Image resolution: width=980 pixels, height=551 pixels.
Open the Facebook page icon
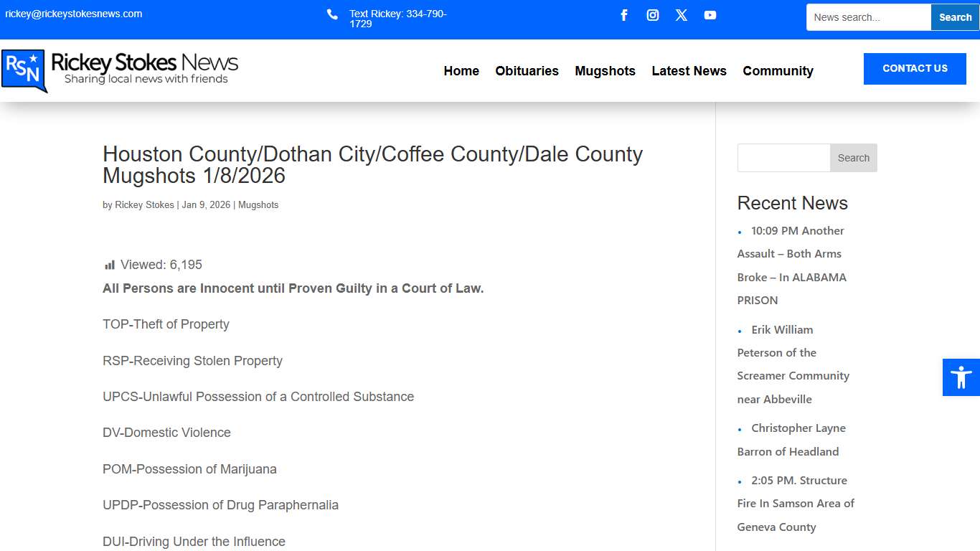[623, 14]
